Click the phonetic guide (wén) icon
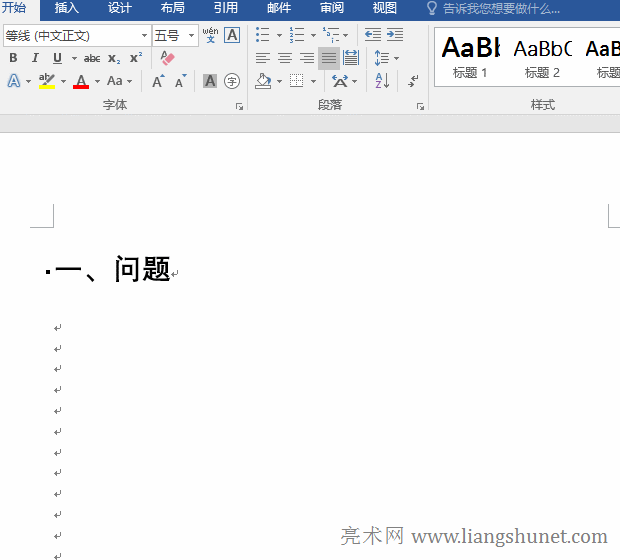The height and width of the screenshot is (560, 620). tap(210, 35)
